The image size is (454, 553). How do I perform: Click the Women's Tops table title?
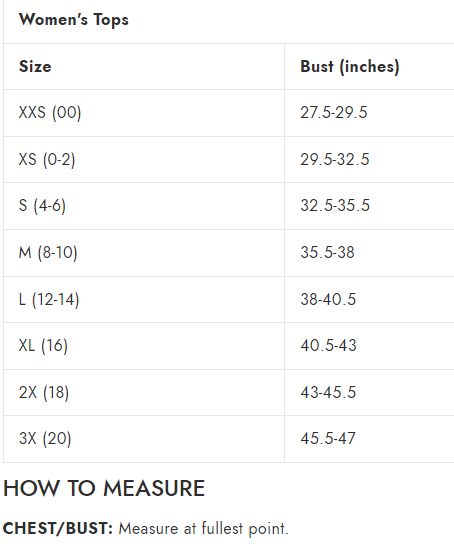click(74, 20)
